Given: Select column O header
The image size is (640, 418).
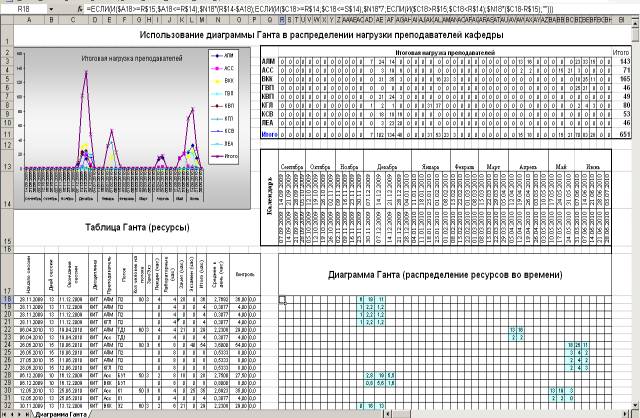Looking at the screenshot, I should coord(239,19).
